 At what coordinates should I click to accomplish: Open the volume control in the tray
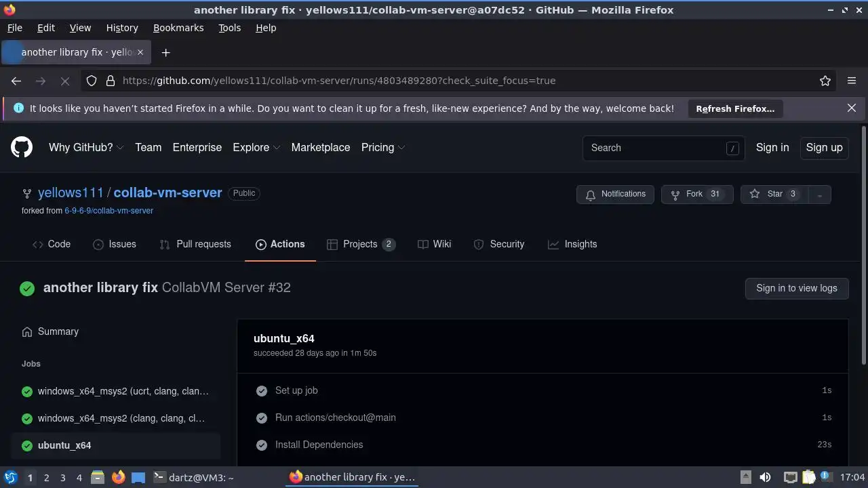tap(765, 477)
